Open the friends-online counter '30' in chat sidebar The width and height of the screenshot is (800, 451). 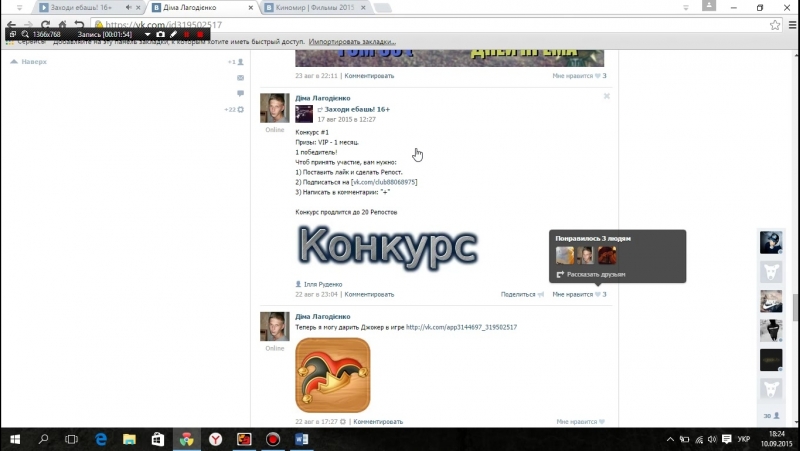pos(771,416)
